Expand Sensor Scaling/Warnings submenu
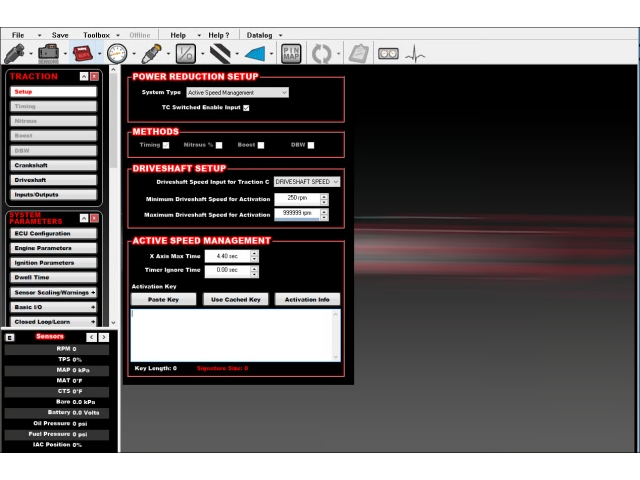 (53, 293)
